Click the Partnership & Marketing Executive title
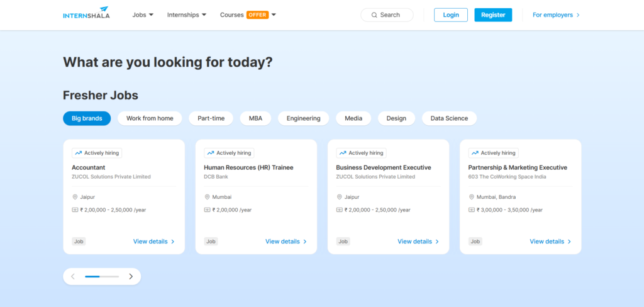The height and width of the screenshot is (307, 644). pos(518,168)
